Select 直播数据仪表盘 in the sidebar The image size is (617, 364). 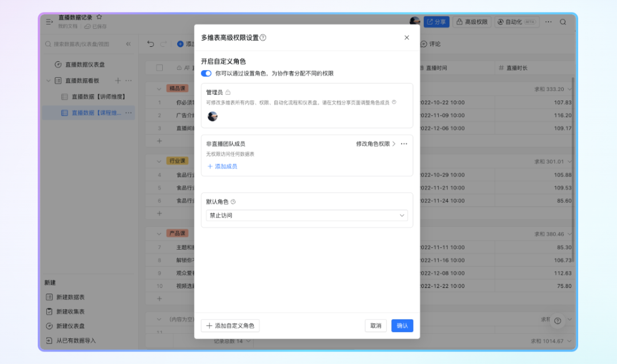(85, 65)
